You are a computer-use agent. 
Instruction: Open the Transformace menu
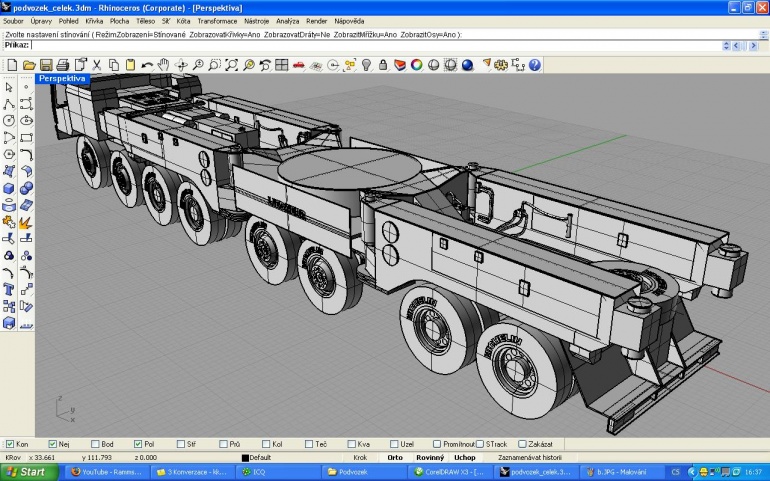(x=217, y=21)
